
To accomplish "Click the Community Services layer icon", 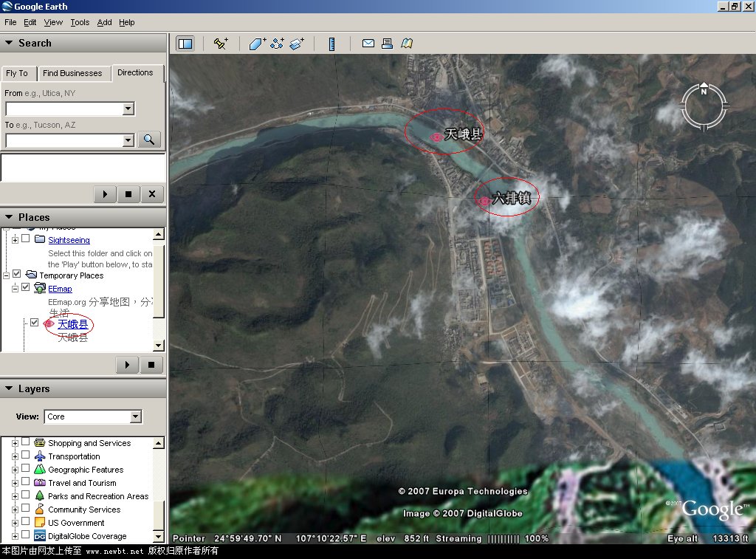I will point(40,509).
